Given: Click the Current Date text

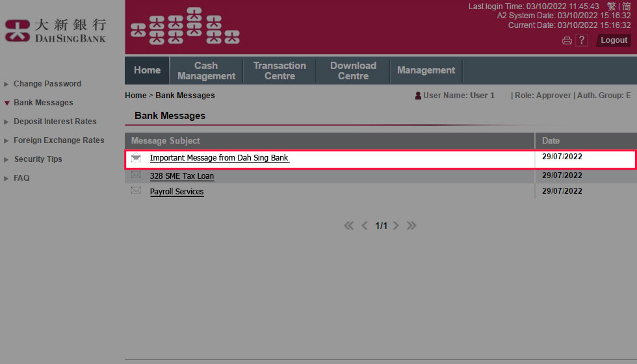Looking at the screenshot, I should click(x=569, y=25).
